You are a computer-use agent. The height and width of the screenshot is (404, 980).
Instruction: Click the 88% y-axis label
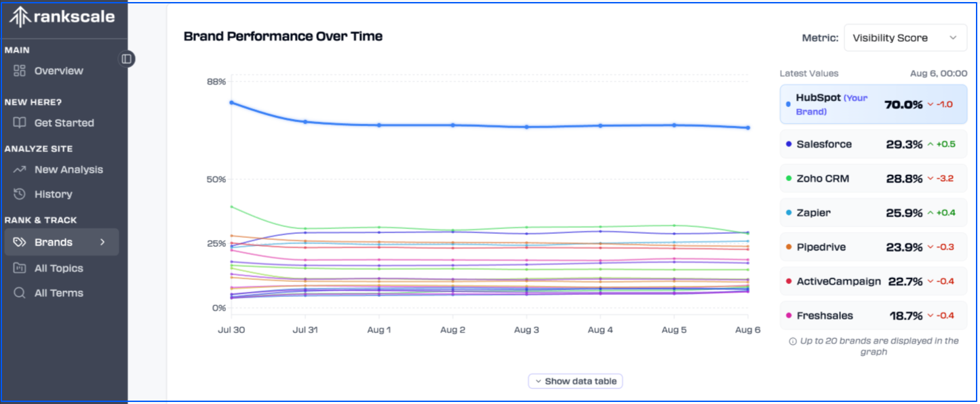(x=216, y=82)
